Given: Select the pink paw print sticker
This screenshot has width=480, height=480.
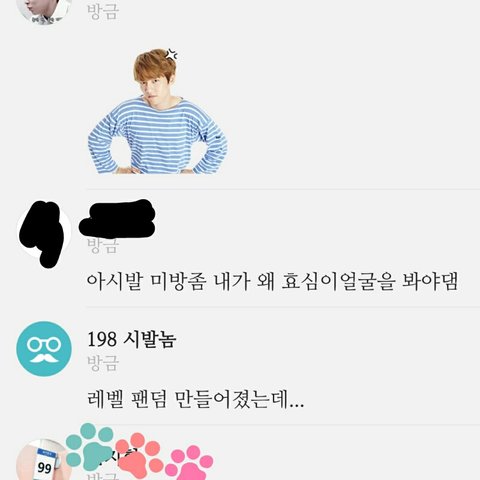Looking at the screenshot, I should (189, 463).
